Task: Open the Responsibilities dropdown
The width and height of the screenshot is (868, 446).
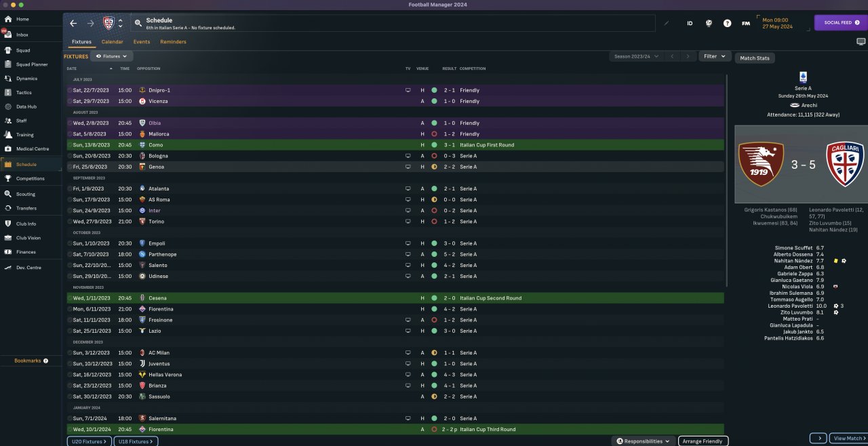Action: click(643, 441)
